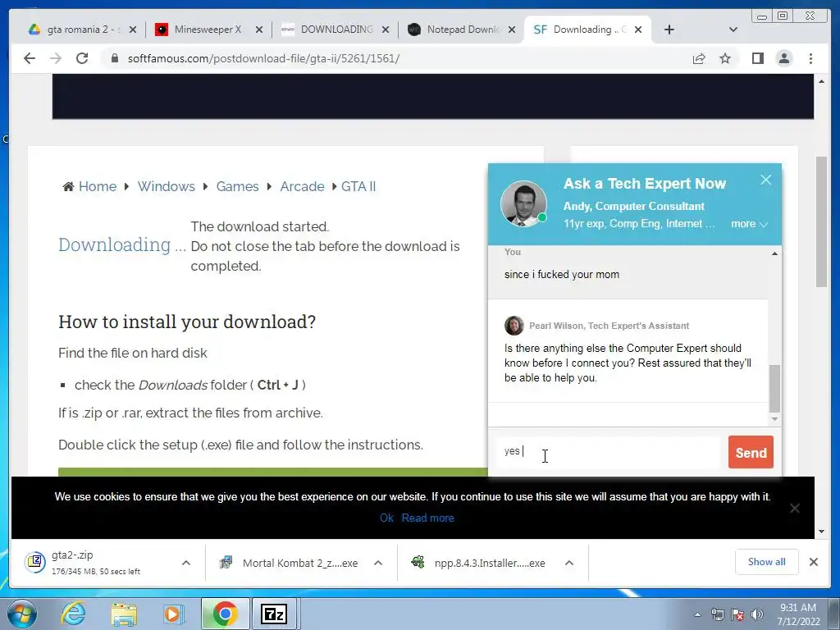The height and width of the screenshot is (630, 840).
Task: Show all downloads
Action: tap(767, 561)
